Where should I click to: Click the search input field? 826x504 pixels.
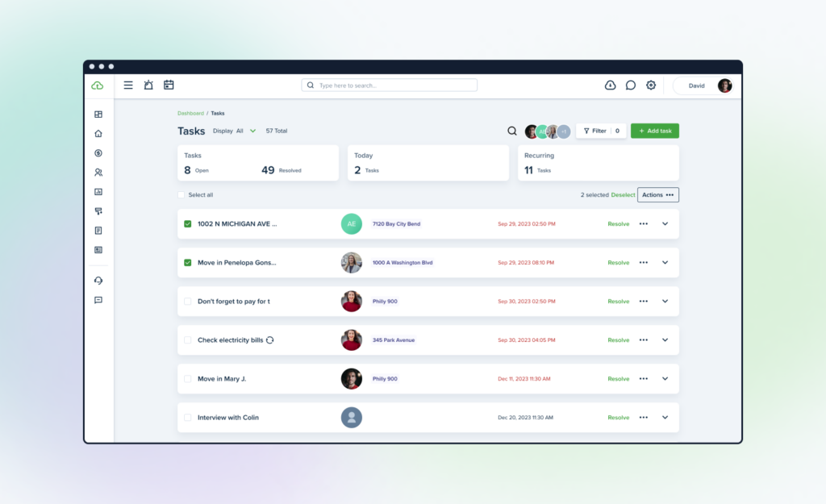click(390, 85)
